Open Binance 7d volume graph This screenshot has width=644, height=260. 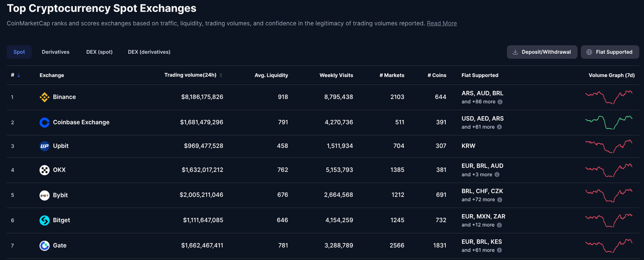click(609, 97)
